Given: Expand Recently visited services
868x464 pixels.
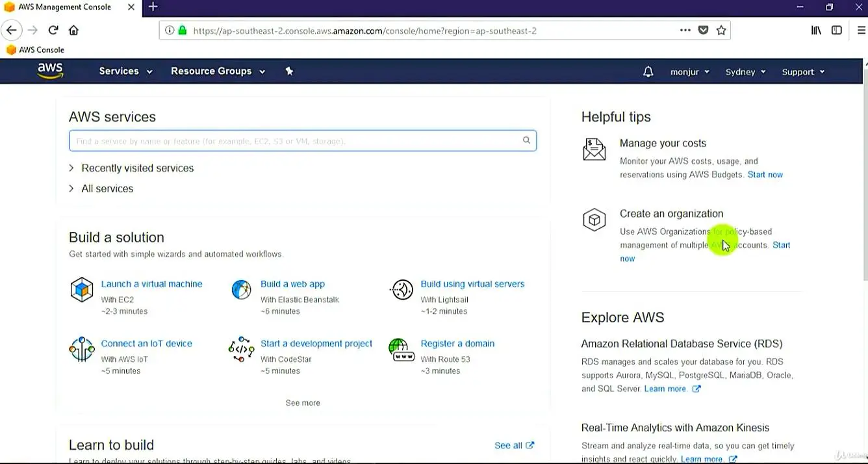Looking at the screenshot, I should click(x=131, y=168).
